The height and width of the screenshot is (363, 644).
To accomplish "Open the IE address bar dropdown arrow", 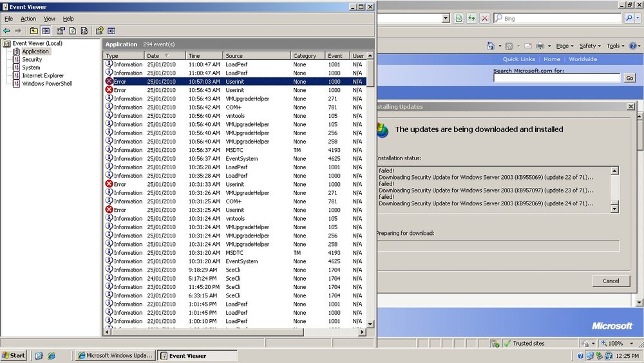I will (446, 18).
